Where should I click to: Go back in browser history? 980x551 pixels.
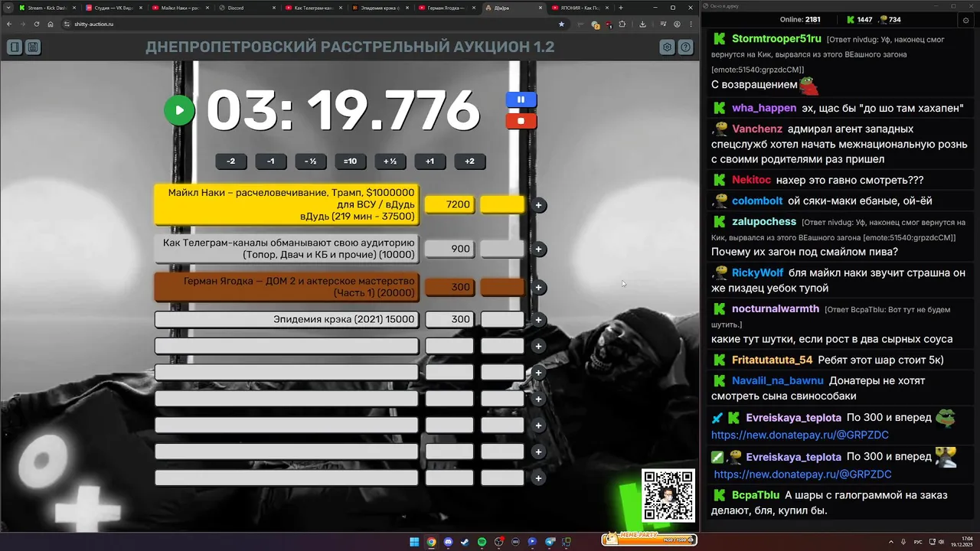coord(9,24)
